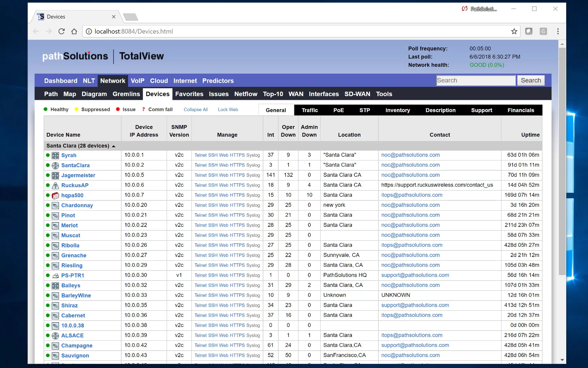Open the Chrome three-dot menu
This screenshot has width=588, height=368.
558,31
